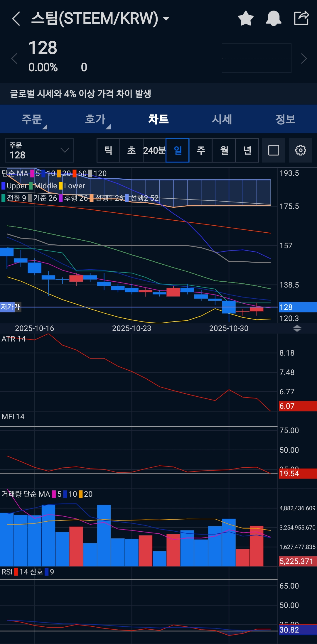Share the chart using the export icon
Image resolution: width=317 pixels, height=644 pixels.
[301, 18]
